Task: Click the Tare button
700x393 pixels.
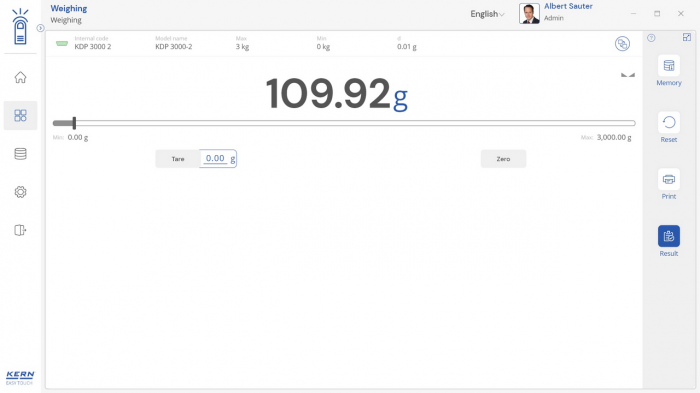Action: click(x=178, y=159)
